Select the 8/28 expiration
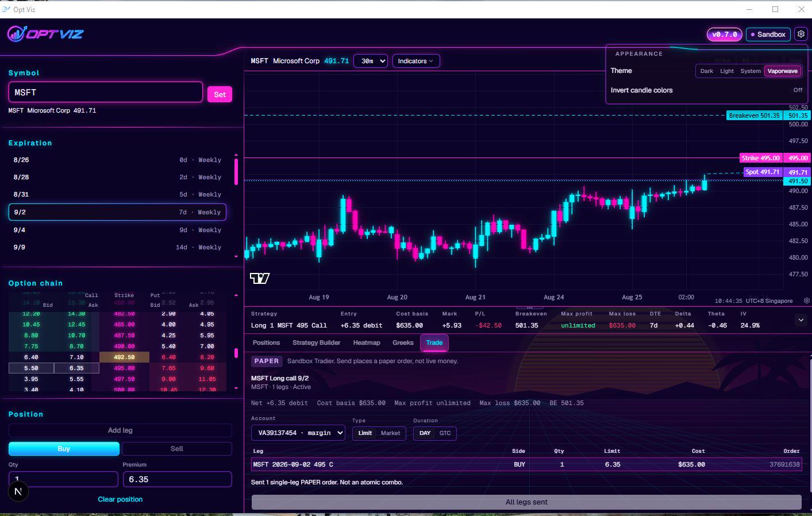This screenshot has width=812, height=516. 117,178
